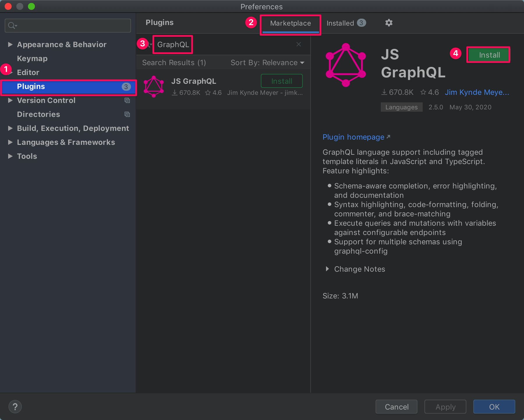Click the Version Control project-level icon

(127, 100)
